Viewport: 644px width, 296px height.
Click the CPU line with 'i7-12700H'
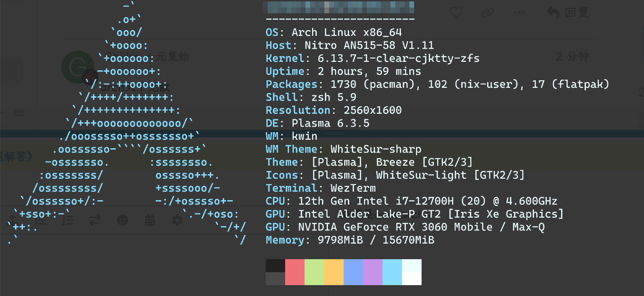click(x=412, y=202)
